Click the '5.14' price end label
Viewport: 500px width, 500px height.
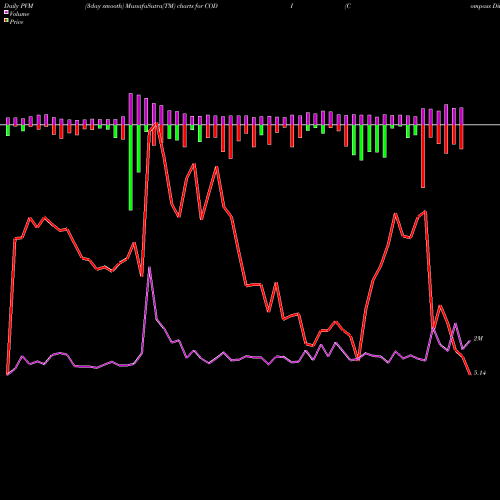click(480, 373)
